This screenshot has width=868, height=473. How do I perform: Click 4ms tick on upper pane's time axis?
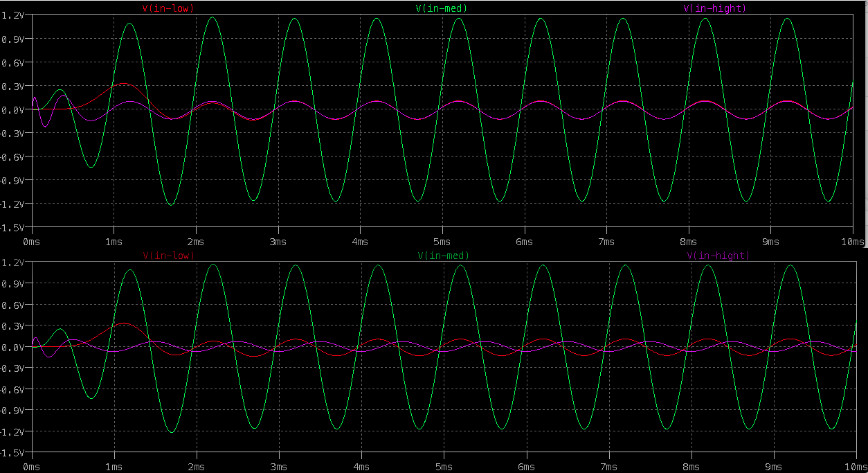pos(360,242)
